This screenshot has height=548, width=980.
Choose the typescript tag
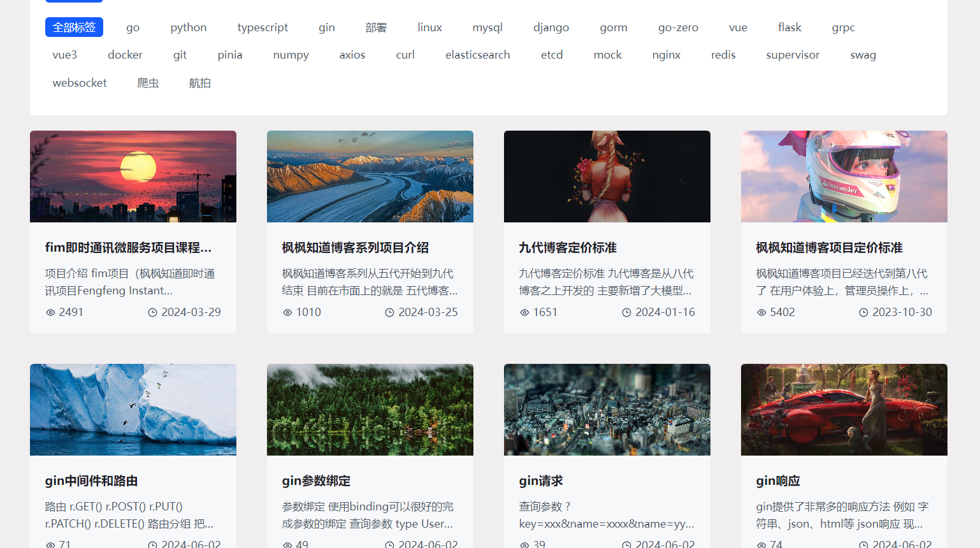tap(263, 27)
